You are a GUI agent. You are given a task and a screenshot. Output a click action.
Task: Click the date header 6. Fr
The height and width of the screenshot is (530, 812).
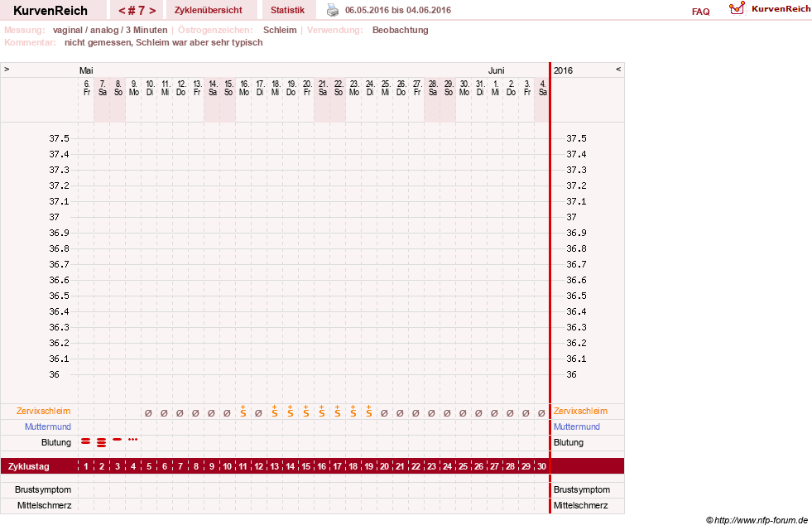tap(86, 88)
